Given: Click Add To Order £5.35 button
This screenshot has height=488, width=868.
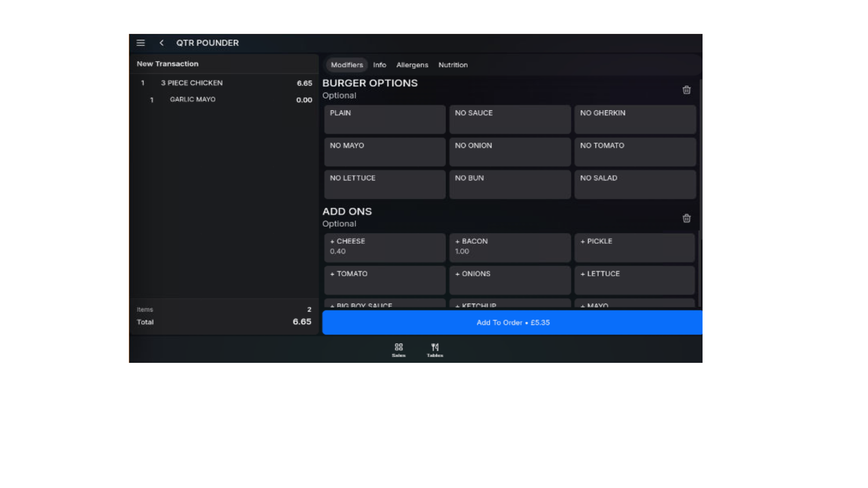Looking at the screenshot, I should click(512, 323).
